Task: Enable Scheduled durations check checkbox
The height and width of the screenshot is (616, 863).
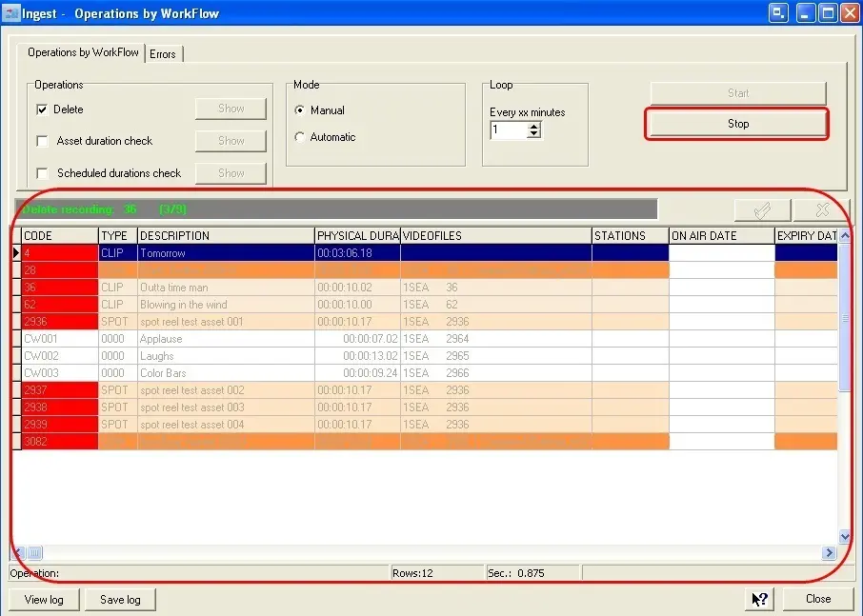Action: [42, 173]
